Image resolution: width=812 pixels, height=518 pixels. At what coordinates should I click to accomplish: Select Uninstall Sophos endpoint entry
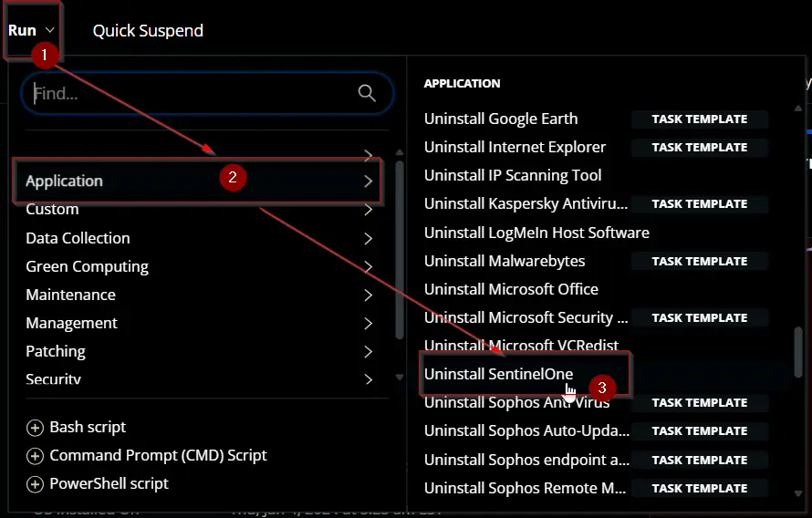(526, 460)
